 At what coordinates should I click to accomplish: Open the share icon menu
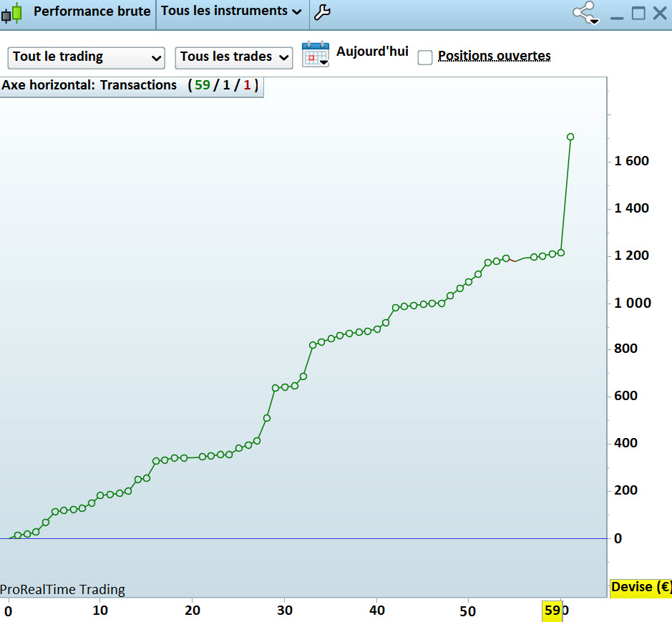[585, 13]
